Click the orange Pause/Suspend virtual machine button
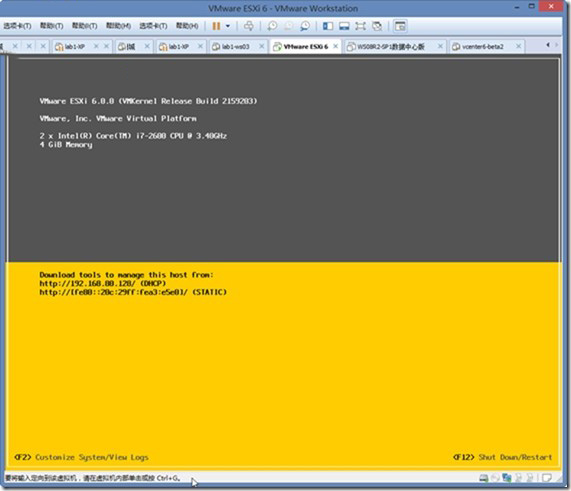 pos(216,26)
